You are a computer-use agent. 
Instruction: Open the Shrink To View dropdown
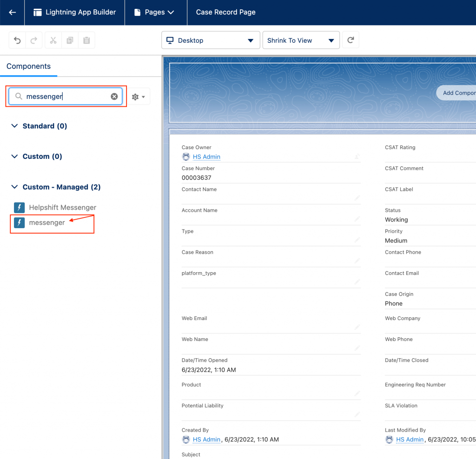[x=301, y=40]
